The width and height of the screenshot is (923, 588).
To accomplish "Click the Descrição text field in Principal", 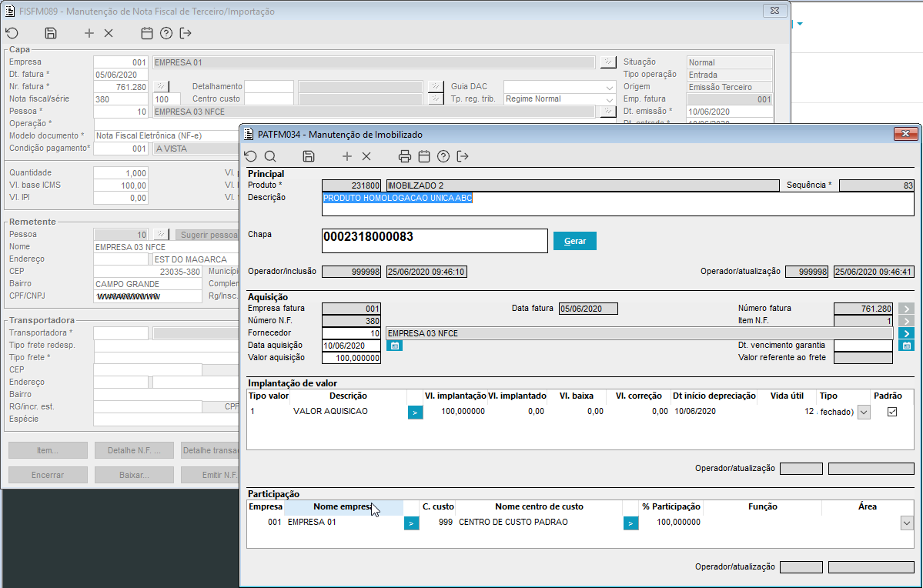I will [616, 204].
